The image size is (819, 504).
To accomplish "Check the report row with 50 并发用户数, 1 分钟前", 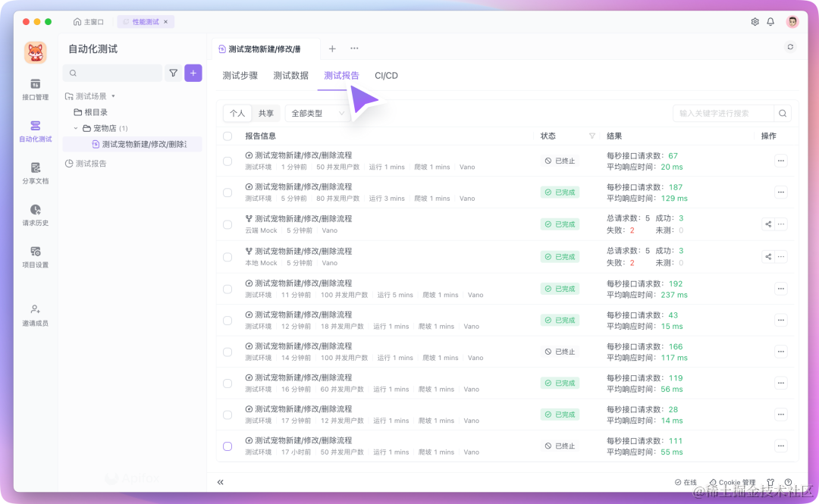I will pos(227,161).
